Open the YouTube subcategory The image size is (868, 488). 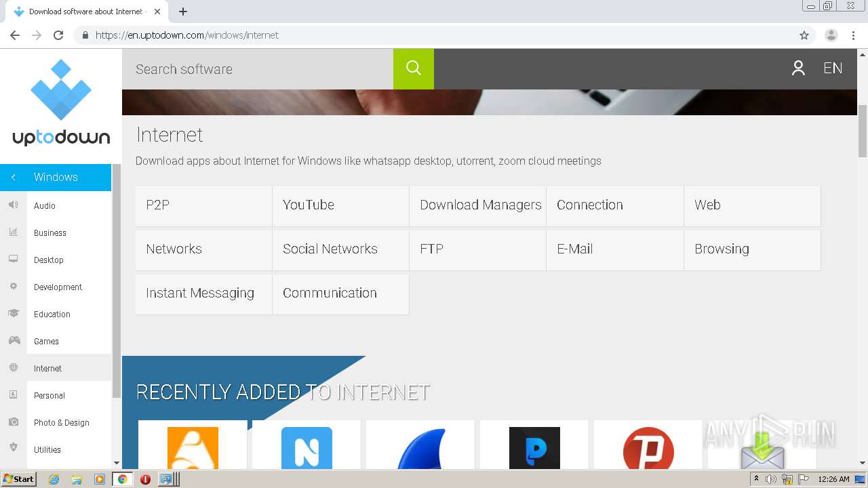[x=340, y=205]
